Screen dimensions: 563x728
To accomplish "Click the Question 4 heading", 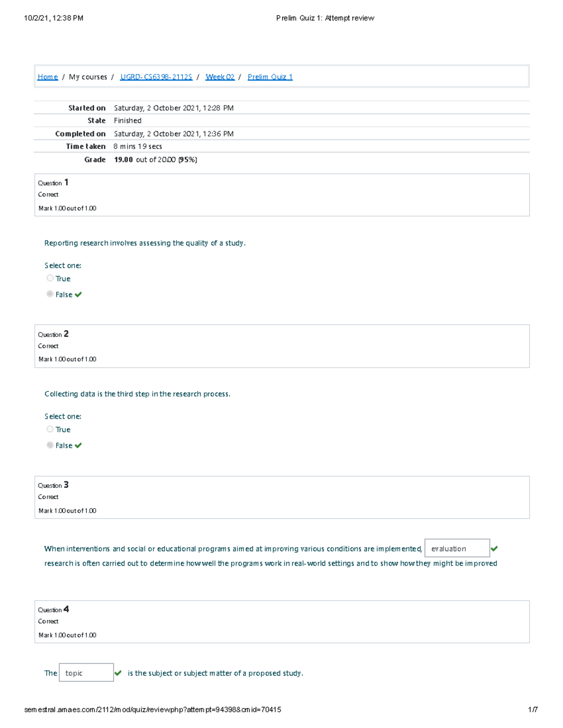I will click(53, 609).
